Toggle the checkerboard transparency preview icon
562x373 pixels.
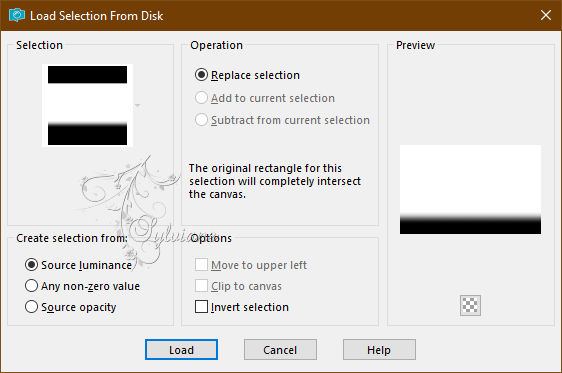(x=470, y=305)
